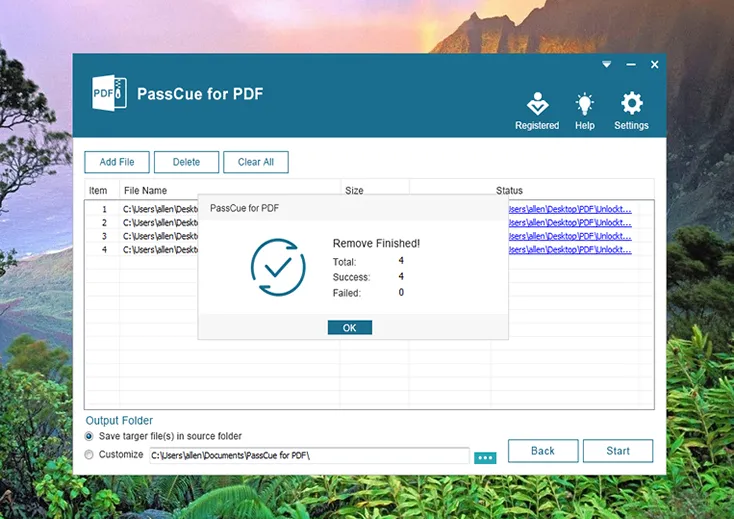Open row 4 unlocked file status link

coord(570,250)
